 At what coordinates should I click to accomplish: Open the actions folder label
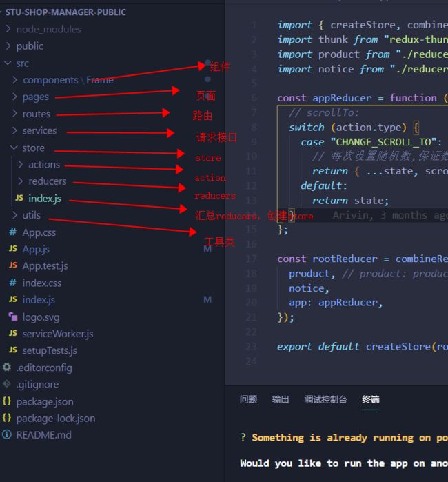(44, 165)
